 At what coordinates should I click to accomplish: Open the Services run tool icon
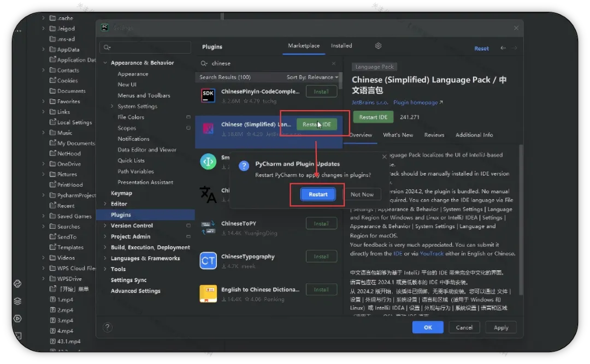pyautogui.click(x=17, y=319)
